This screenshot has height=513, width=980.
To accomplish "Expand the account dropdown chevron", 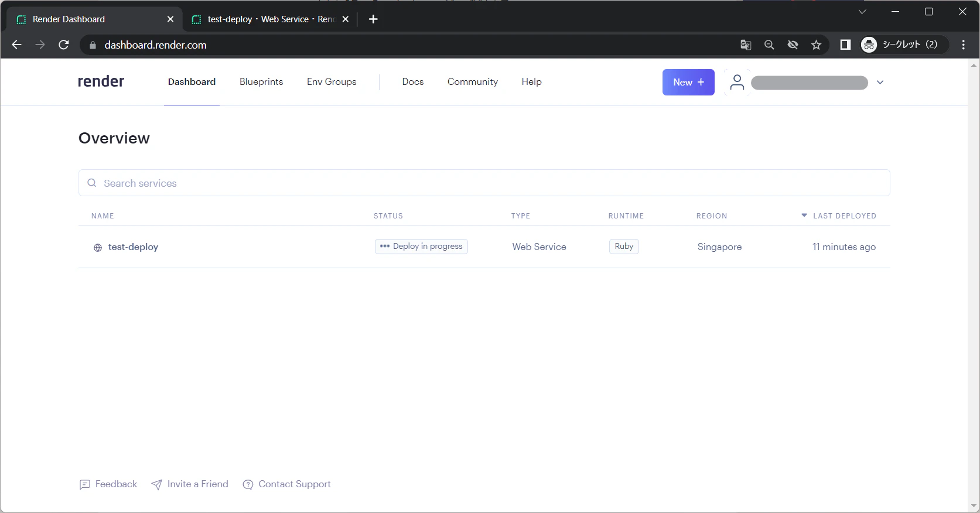I will click(x=880, y=83).
